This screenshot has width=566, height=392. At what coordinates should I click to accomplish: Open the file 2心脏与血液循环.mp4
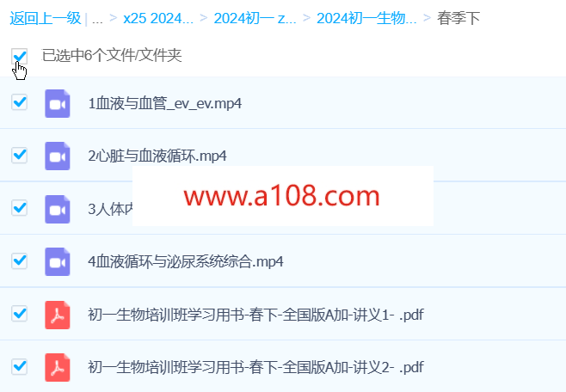tap(157, 156)
